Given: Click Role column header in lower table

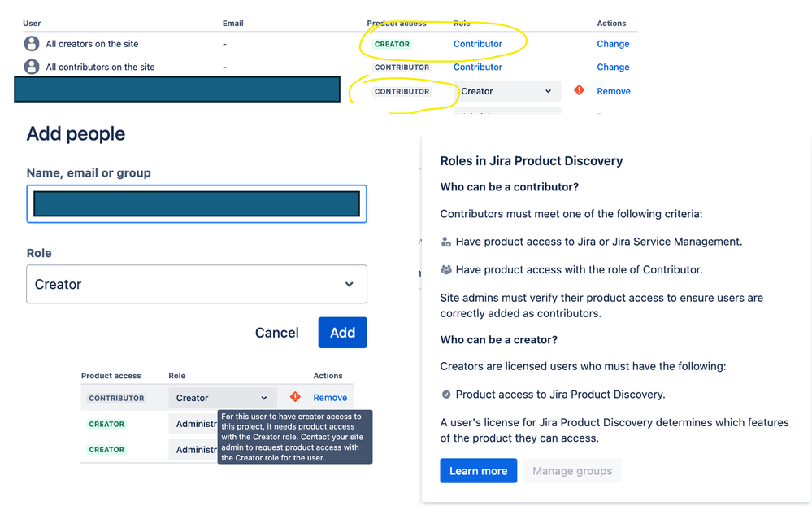Looking at the screenshot, I should click(x=177, y=376).
